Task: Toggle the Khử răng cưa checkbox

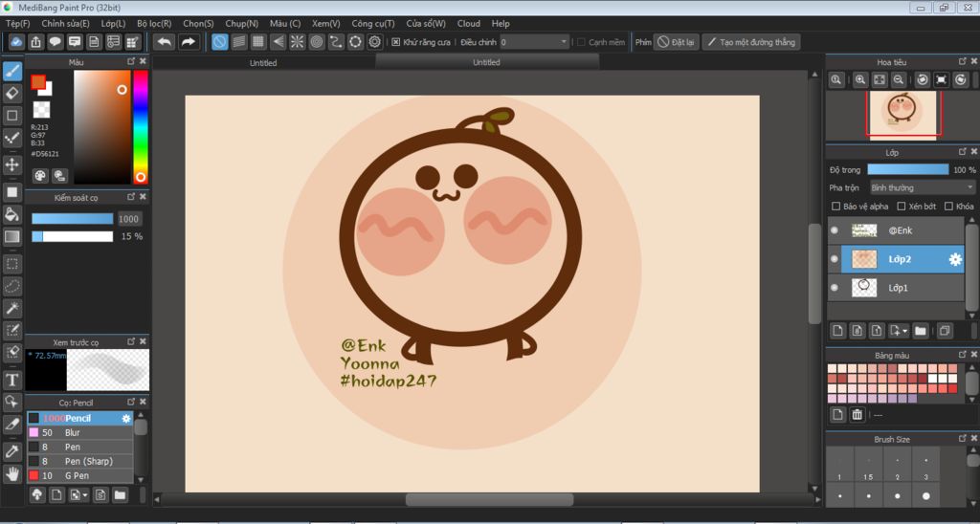Action: (395, 42)
